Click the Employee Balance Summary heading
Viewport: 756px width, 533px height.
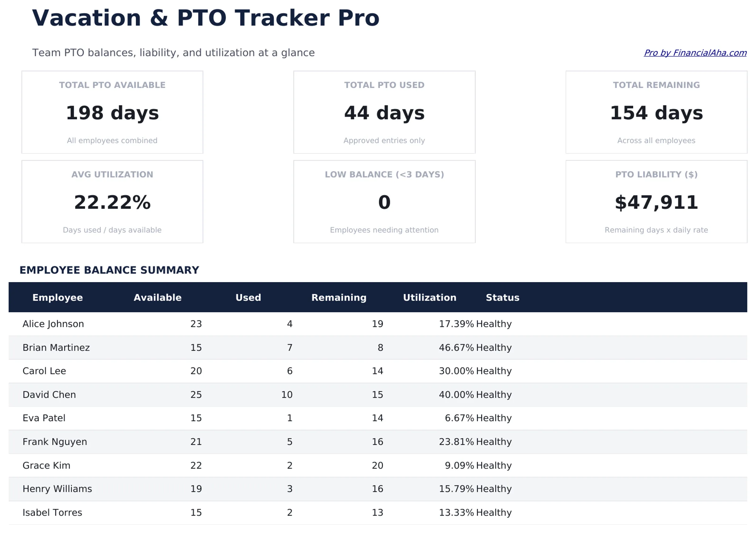coord(109,270)
